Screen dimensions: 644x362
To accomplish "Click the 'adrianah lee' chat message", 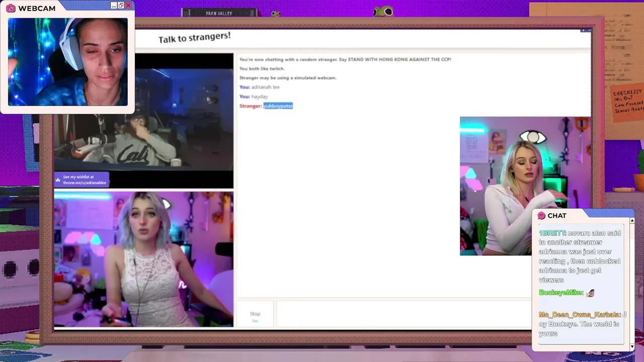I will click(265, 87).
